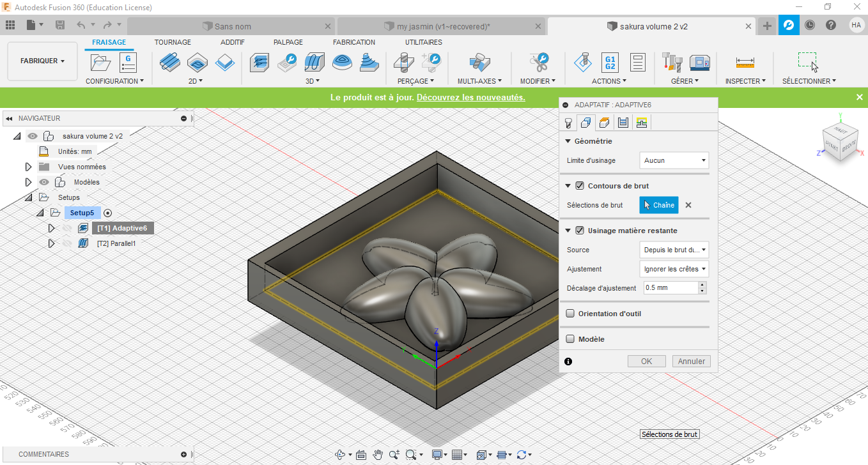Click the Découvrez les nouveautés link

[470, 97]
